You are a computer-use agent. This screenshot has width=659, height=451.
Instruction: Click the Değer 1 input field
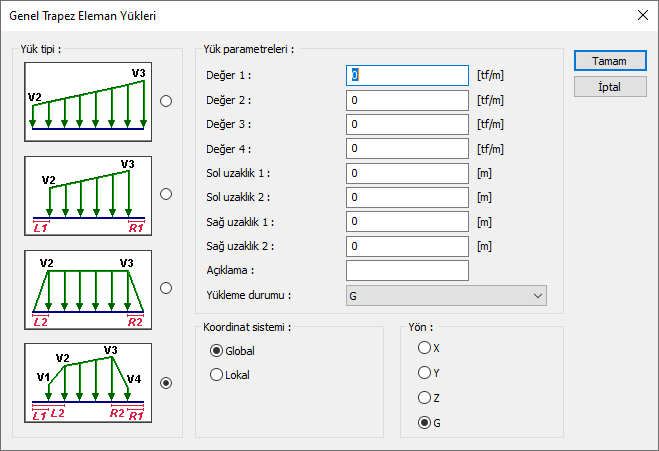click(407, 76)
